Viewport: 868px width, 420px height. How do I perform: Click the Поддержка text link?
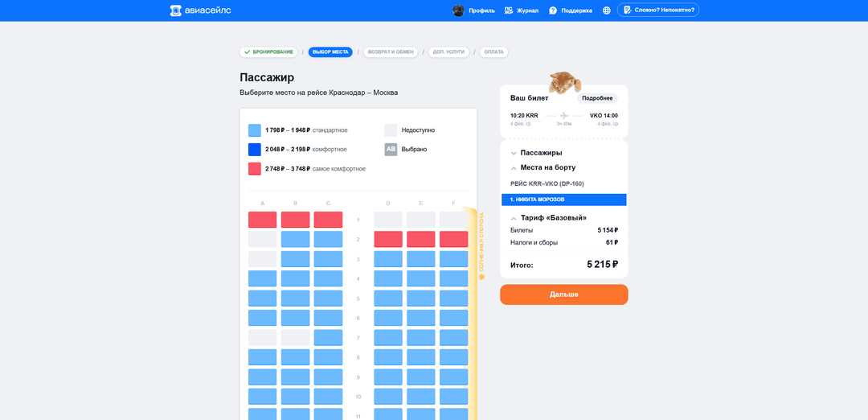coord(576,10)
